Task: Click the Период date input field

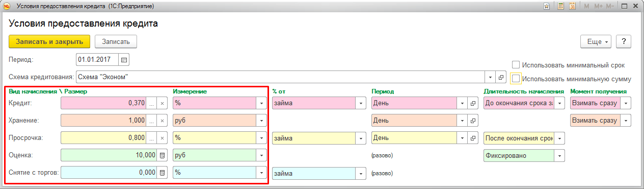Action: 97,60
